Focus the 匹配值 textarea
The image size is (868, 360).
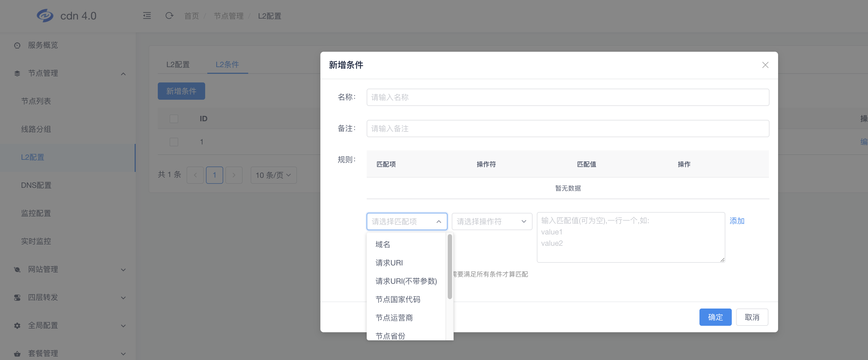pos(631,237)
